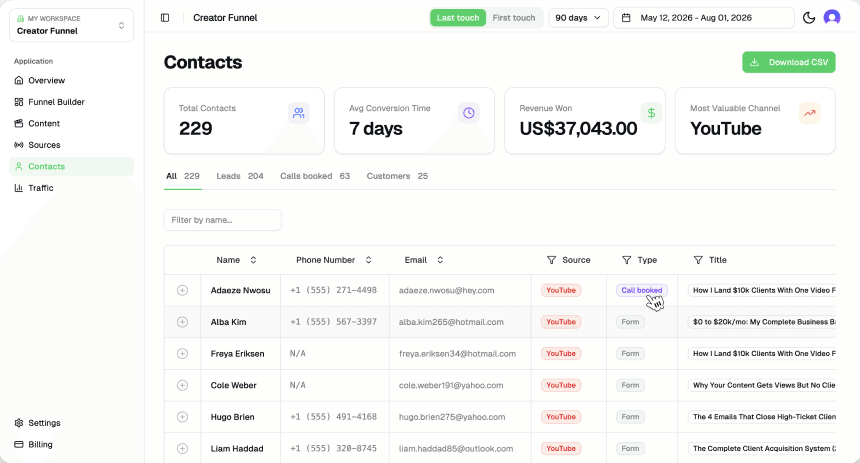Open the May 12 – Aug 01 date picker
Image resolution: width=860 pixels, height=463 pixels.
pyautogui.click(x=704, y=18)
